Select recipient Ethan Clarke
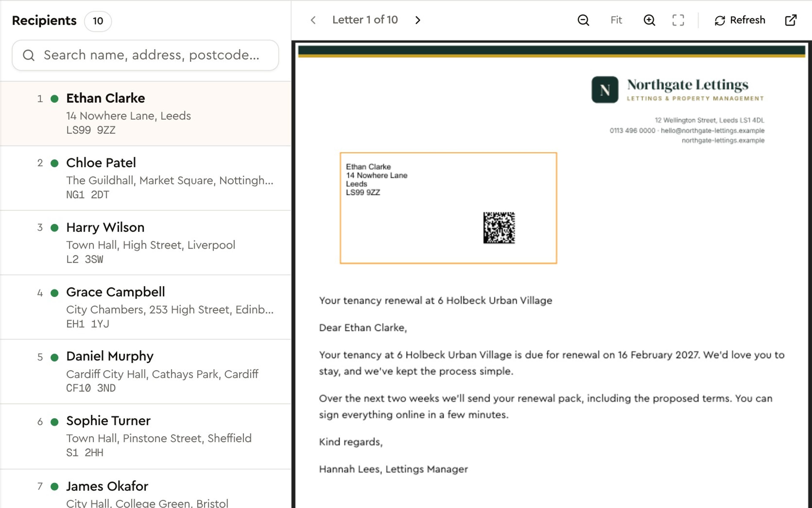812x508 pixels. (x=145, y=114)
